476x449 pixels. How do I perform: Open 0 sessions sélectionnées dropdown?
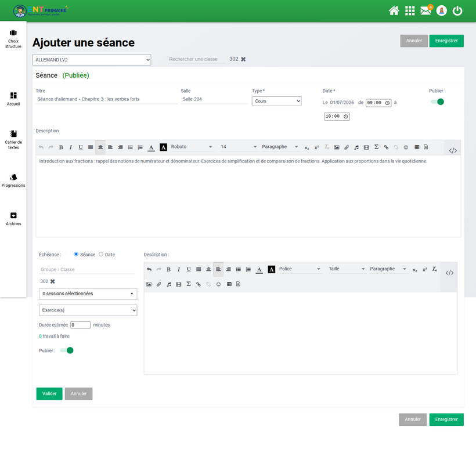coord(88,294)
